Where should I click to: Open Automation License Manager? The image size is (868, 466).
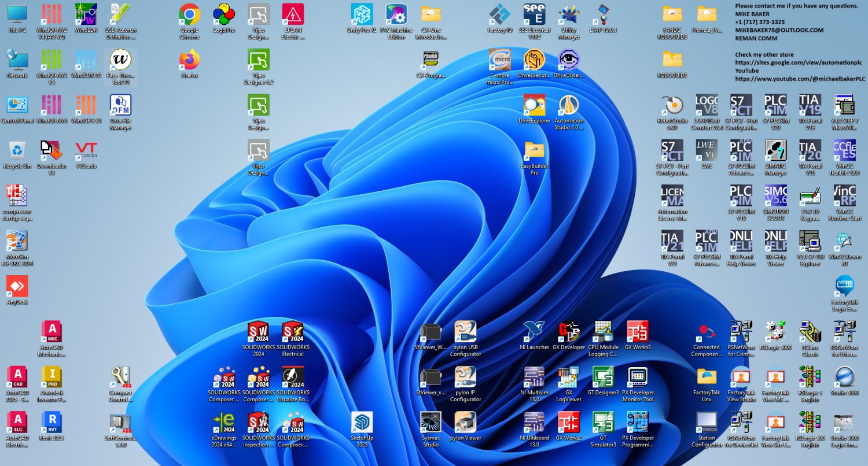point(672,203)
